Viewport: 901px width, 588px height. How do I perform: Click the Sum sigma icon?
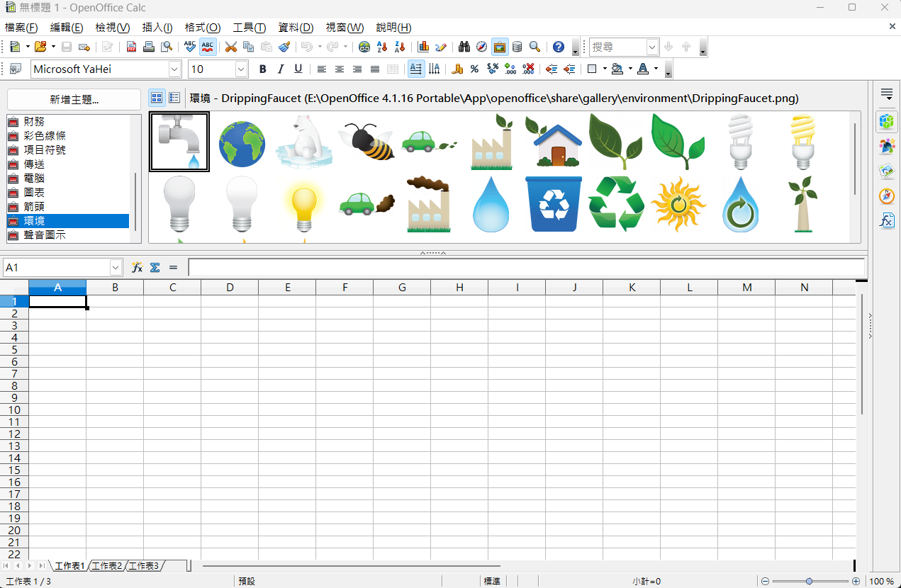[155, 268]
